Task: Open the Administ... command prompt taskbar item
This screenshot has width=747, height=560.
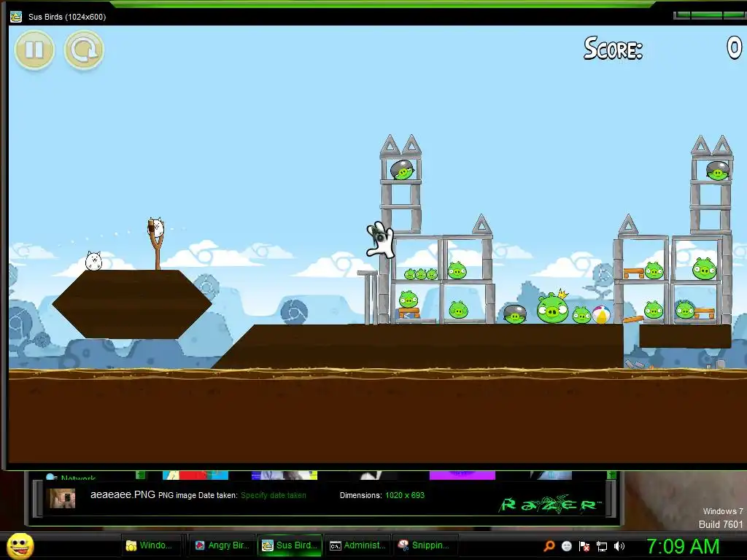Action: (x=357, y=545)
